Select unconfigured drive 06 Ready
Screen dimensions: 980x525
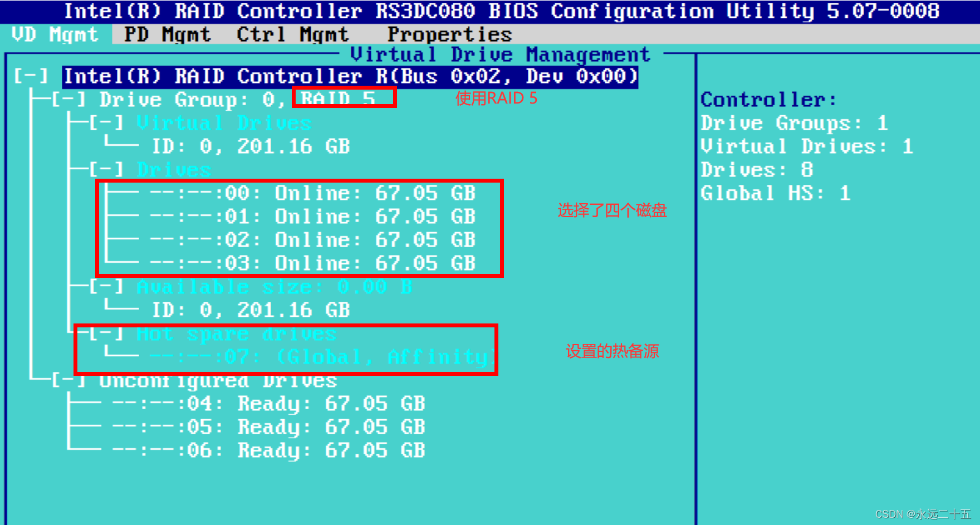pos(269,450)
